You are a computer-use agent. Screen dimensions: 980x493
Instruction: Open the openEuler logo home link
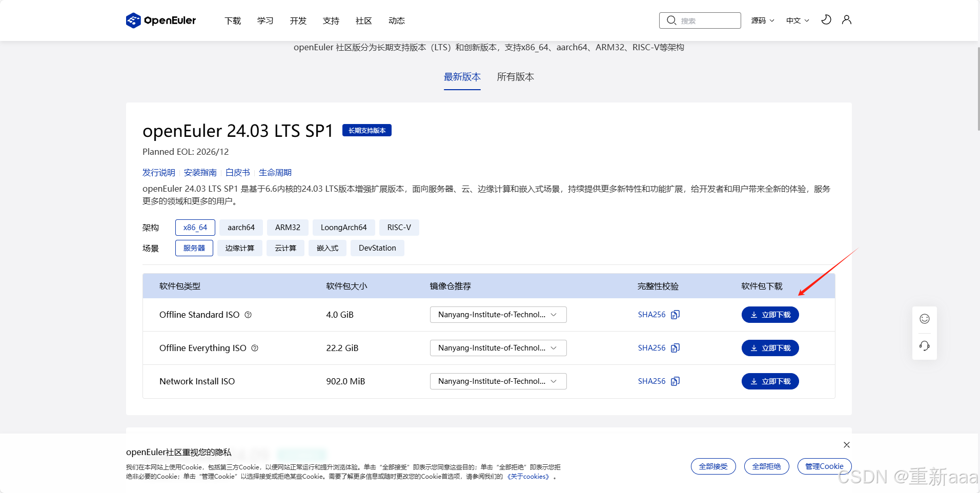coord(161,20)
